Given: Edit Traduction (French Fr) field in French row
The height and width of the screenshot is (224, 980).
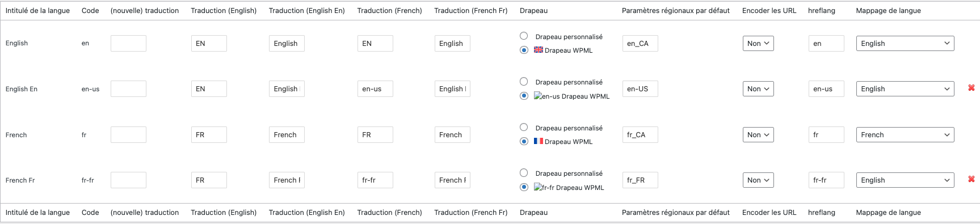Looking at the screenshot, I should 452,134.
